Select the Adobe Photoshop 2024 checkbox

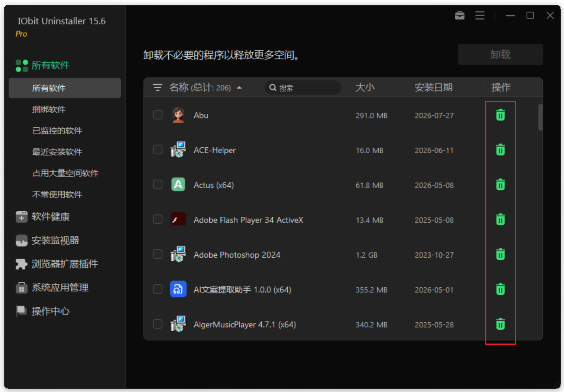[x=158, y=254]
